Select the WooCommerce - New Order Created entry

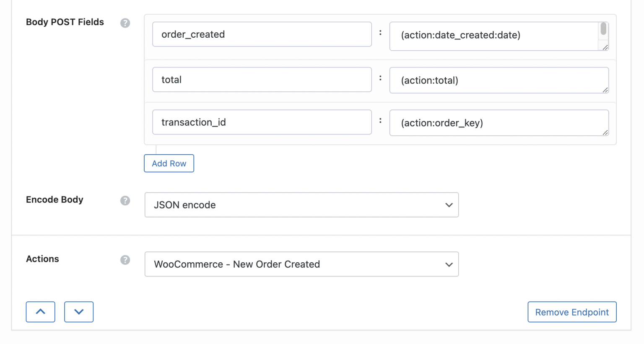(x=301, y=264)
